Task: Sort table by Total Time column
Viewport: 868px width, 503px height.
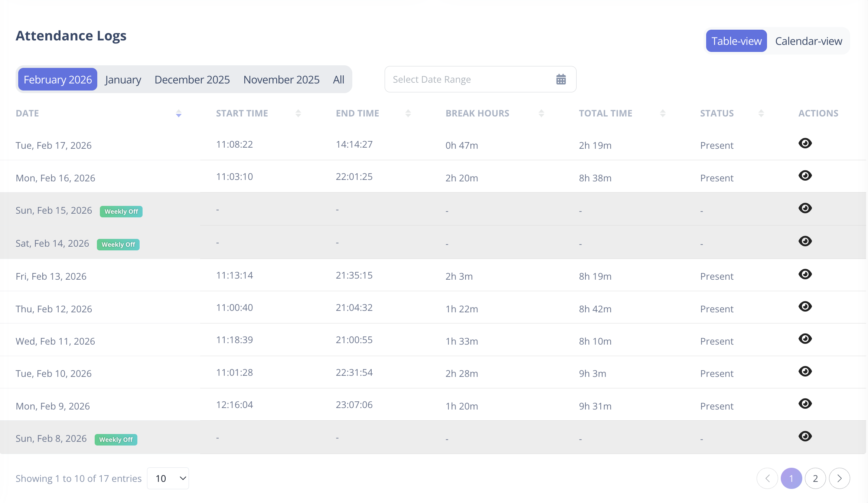Action: coord(663,113)
